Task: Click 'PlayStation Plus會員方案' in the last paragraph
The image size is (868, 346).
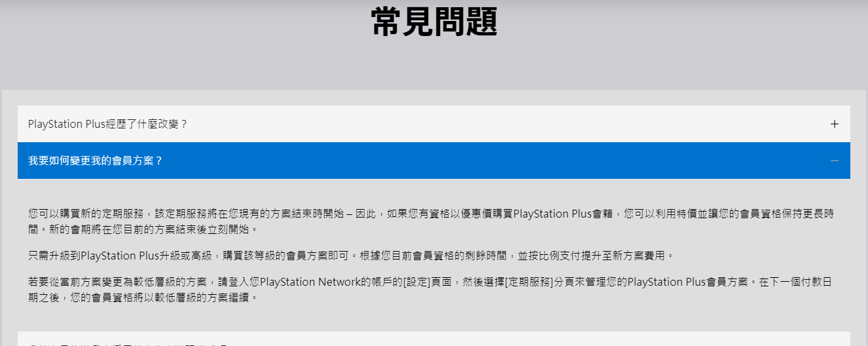Action: tap(689, 282)
